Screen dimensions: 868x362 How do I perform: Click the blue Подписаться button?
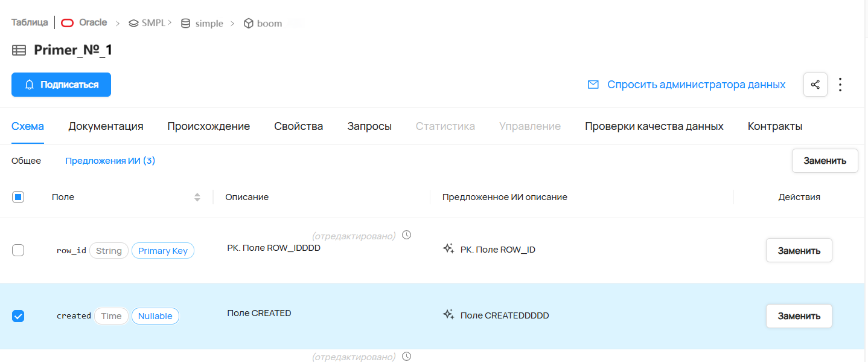pyautogui.click(x=61, y=85)
